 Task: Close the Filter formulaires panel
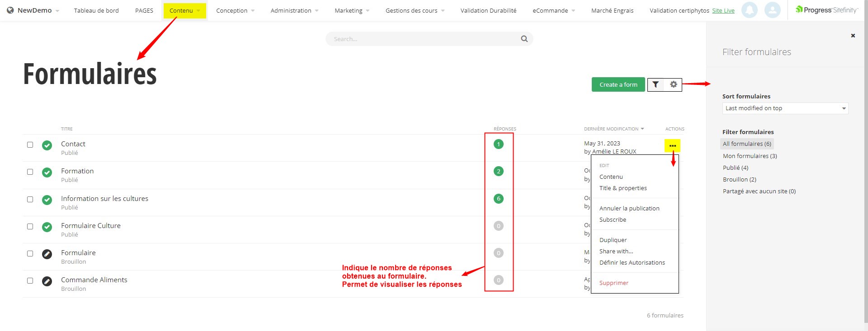(x=853, y=36)
